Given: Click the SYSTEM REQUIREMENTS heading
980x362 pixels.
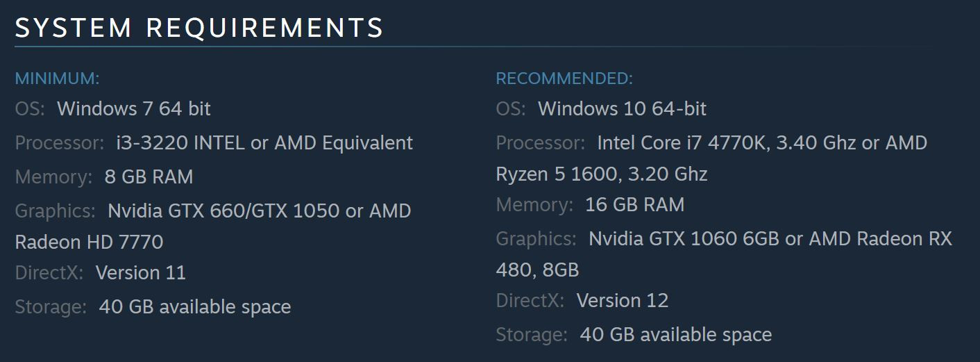Looking at the screenshot, I should [199, 28].
